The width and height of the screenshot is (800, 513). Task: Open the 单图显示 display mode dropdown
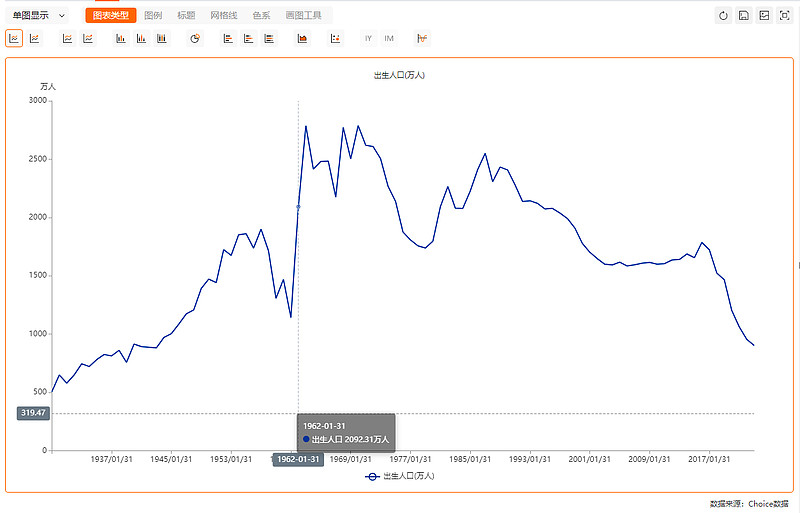38,15
